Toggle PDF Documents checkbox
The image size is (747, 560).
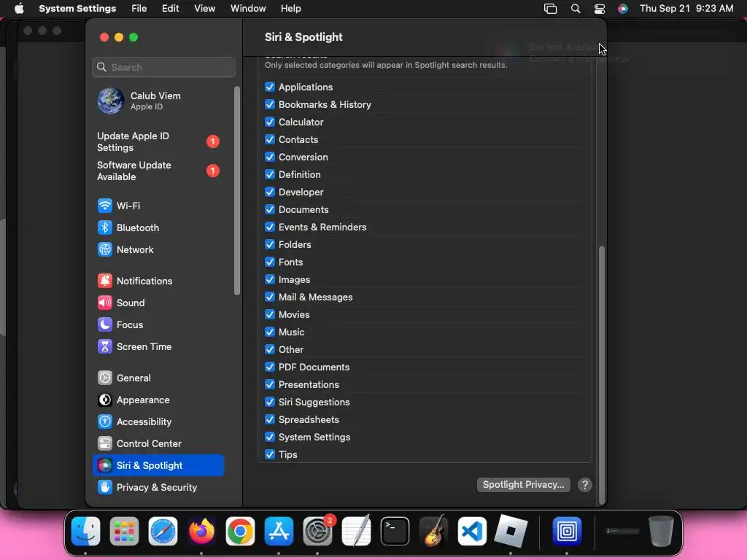[x=270, y=367]
